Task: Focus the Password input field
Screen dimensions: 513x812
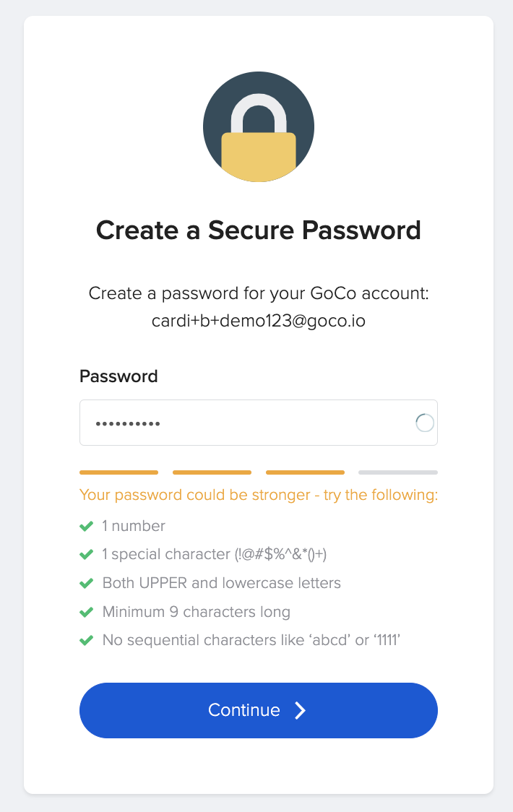Action: coord(246,423)
